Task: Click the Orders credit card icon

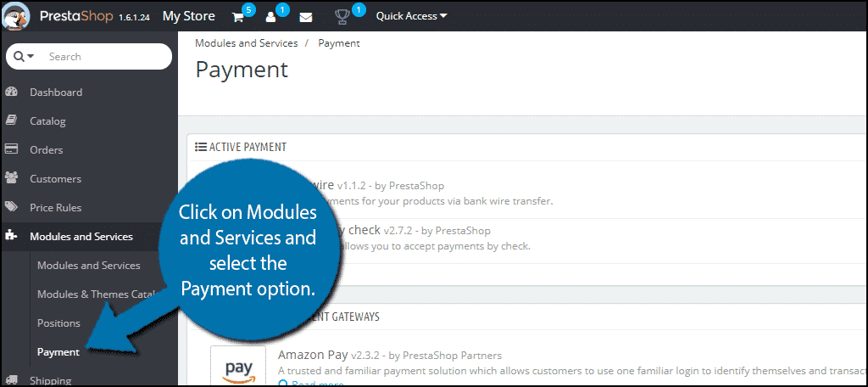Action: [x=12, y=149]
